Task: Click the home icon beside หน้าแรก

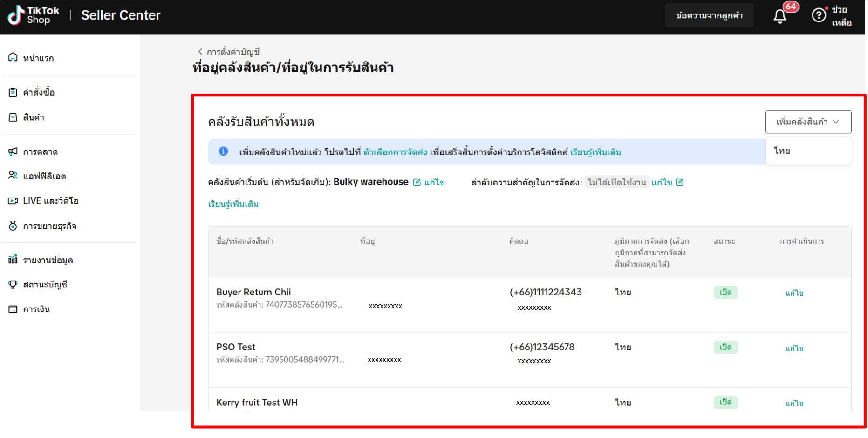Action: click(13, 58)
